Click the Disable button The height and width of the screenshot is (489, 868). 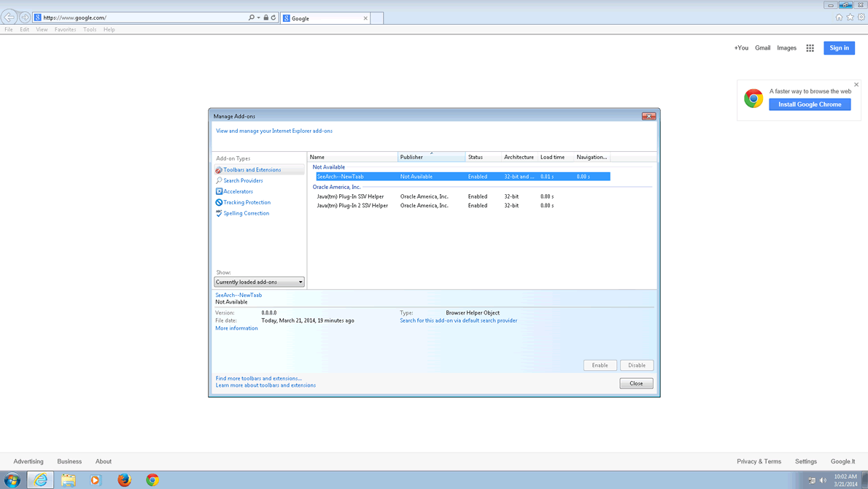point(636,366)
